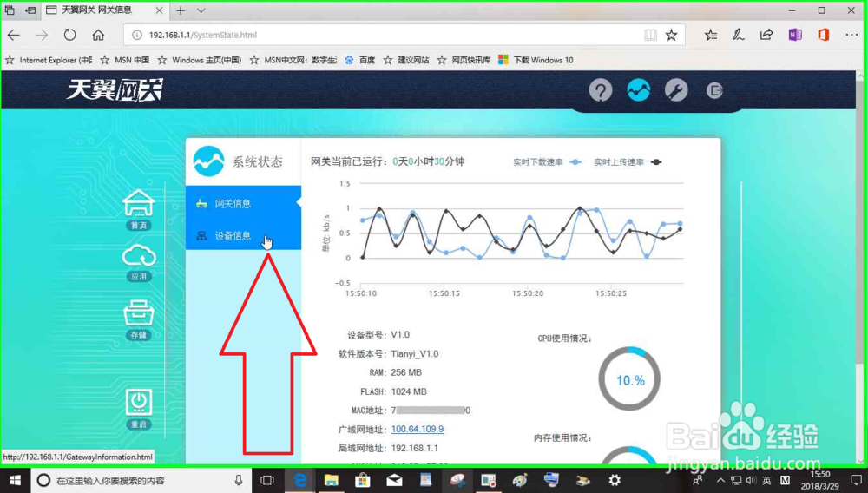Screen dimensions: 868x493
Task: Open the Windows Start button
Action: click(15, 480)
